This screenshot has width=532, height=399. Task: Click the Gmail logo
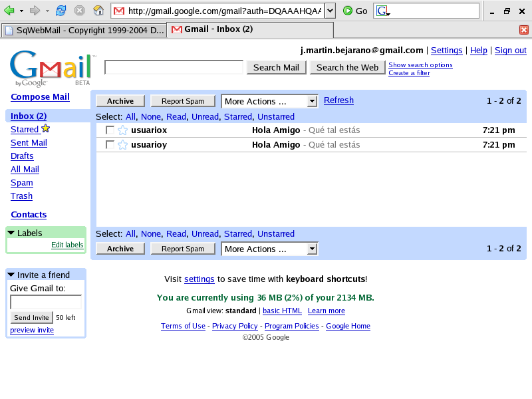point(52,68)
